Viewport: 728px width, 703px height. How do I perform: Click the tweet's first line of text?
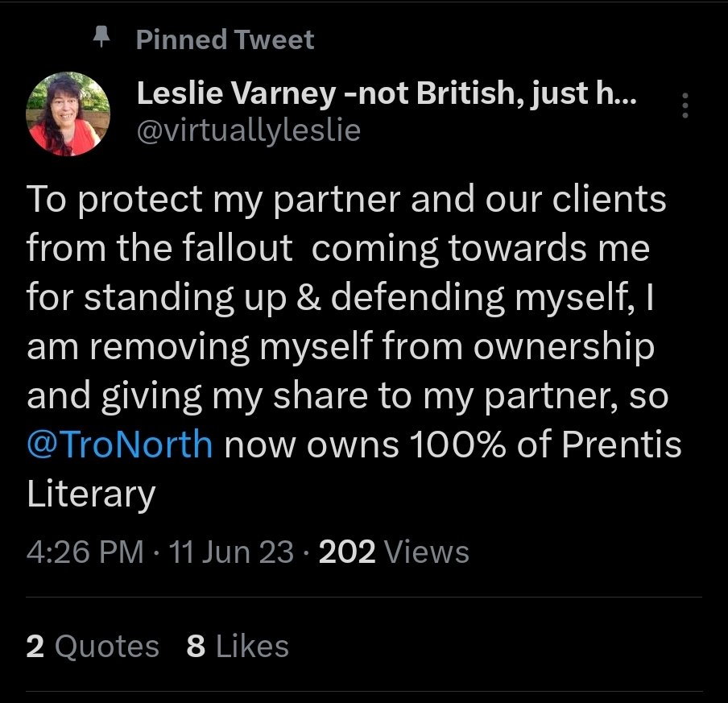(x=347, y=201)
